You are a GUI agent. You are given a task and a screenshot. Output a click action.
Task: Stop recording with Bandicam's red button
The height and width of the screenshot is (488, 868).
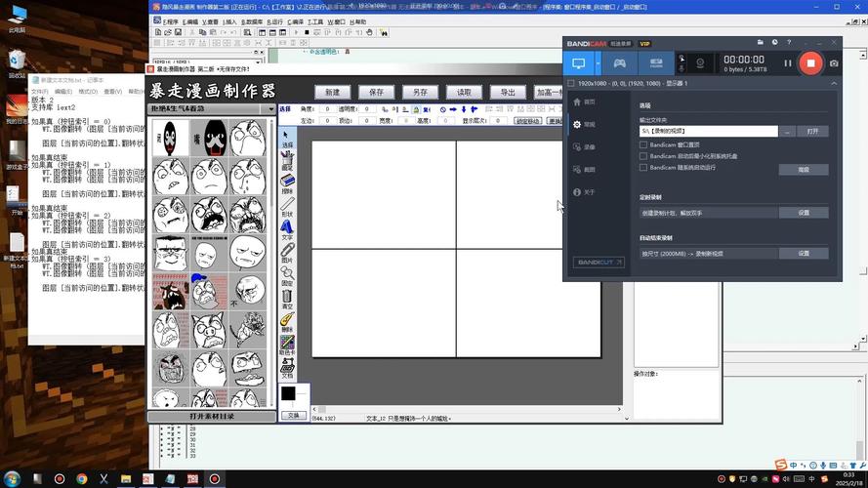(810, 63)
